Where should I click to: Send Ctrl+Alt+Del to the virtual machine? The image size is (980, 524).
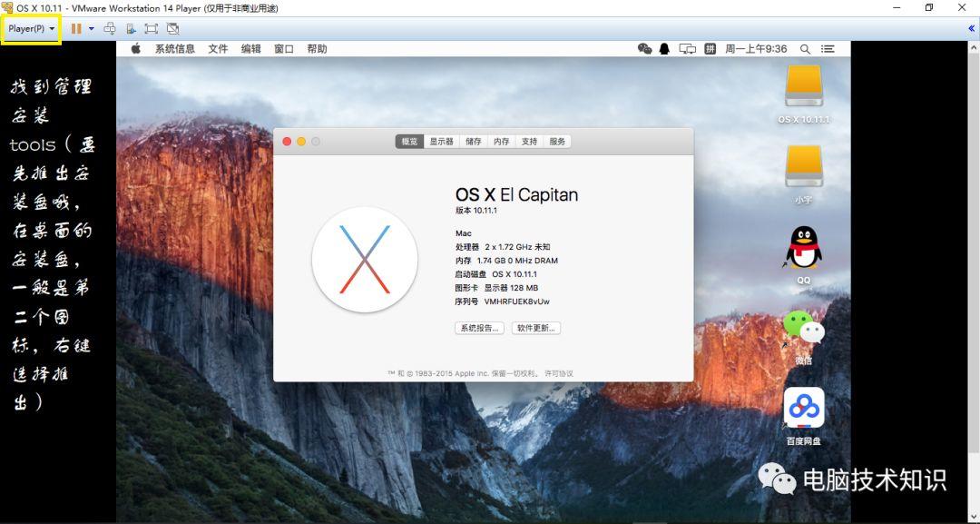point(110,29)
